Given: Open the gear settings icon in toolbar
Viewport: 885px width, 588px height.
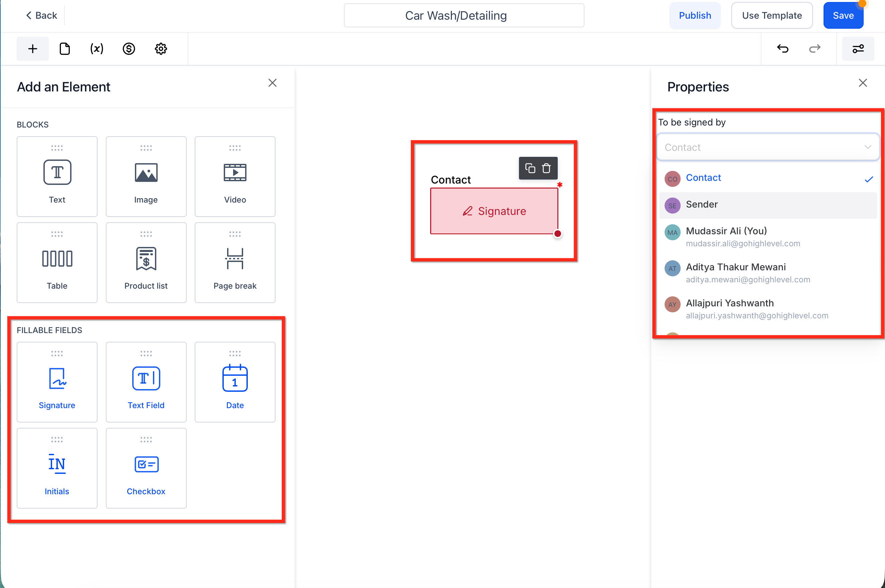Looking at the screenshot, I should pos(161,49).
